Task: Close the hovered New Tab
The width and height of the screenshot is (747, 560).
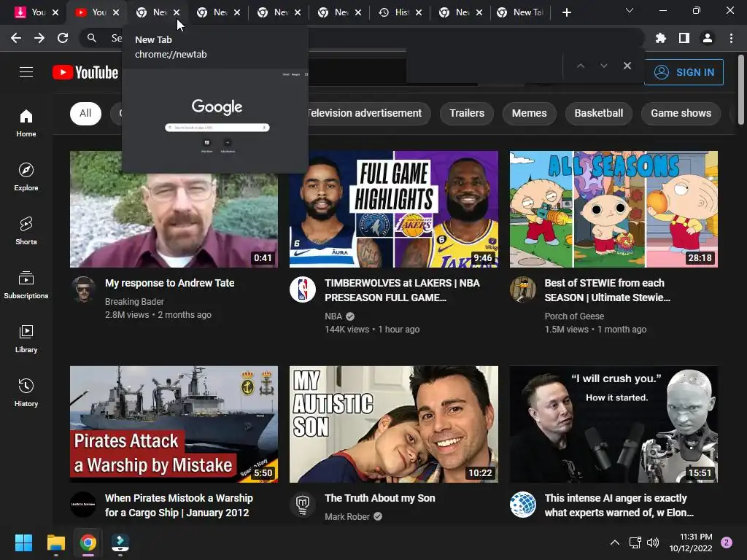Action: 177,12
